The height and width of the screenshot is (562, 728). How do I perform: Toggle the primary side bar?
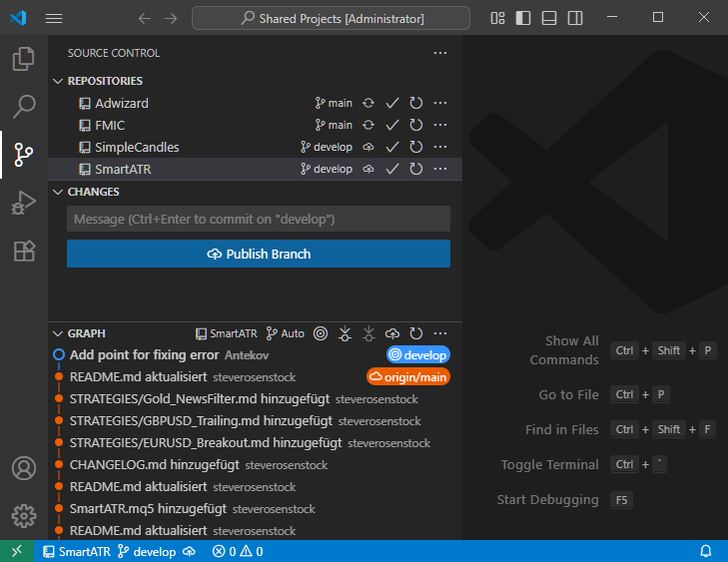[523, 18]
